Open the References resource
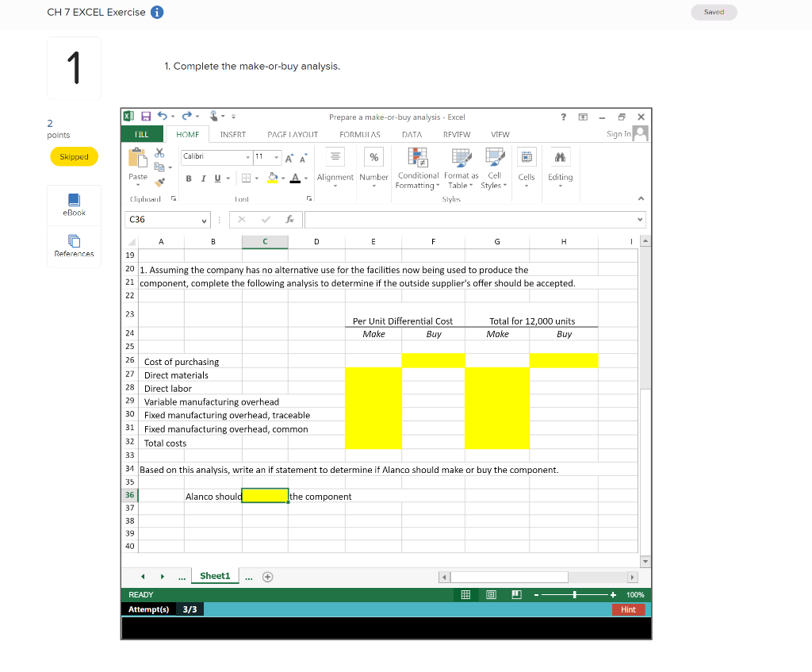The width and height of the screenshot is (812, 672). click(74, 246)
